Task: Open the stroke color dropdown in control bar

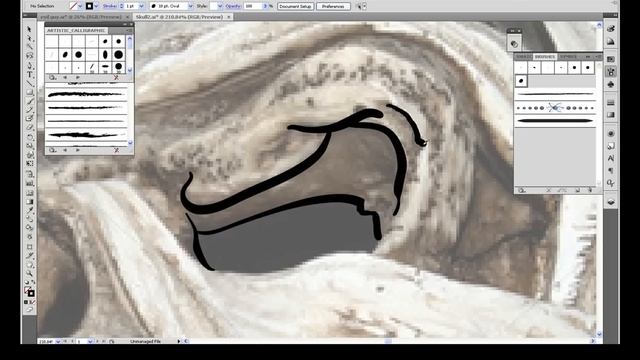Action: [x=96, y=6]
